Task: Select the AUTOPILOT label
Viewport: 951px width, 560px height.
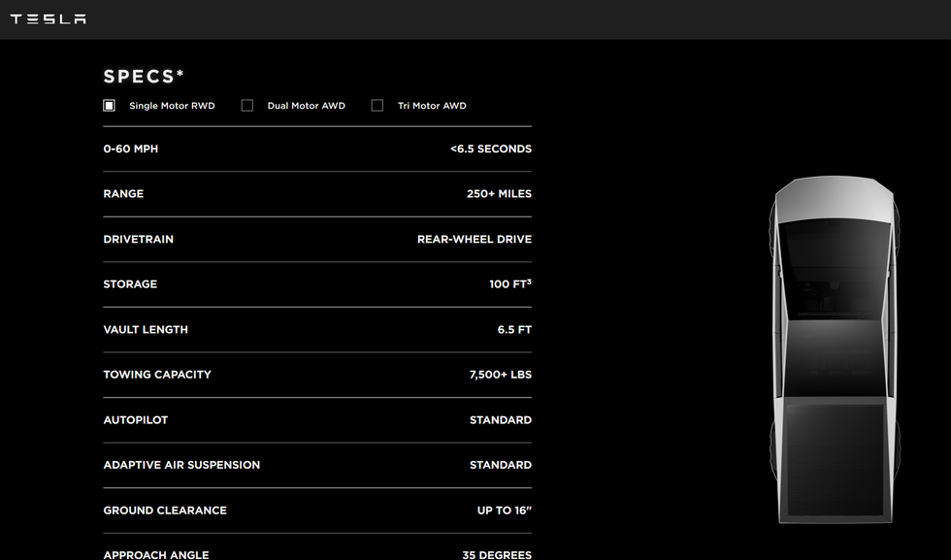Action: pos(135,420)
